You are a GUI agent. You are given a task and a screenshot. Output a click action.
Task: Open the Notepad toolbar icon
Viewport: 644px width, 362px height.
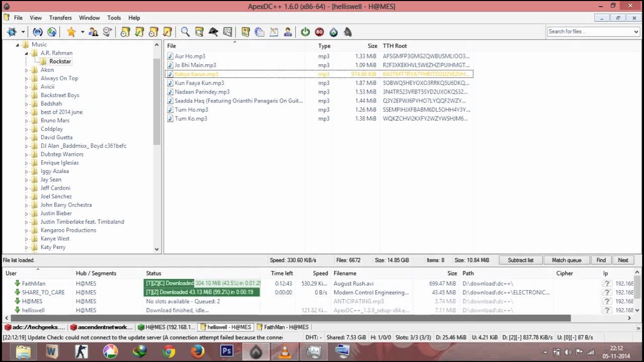click(274, 32)
